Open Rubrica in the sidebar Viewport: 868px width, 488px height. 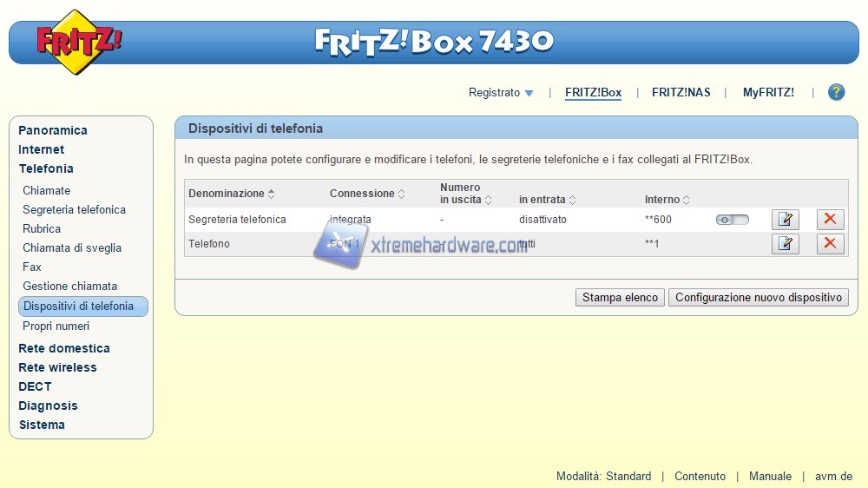(x=42, y=229)
